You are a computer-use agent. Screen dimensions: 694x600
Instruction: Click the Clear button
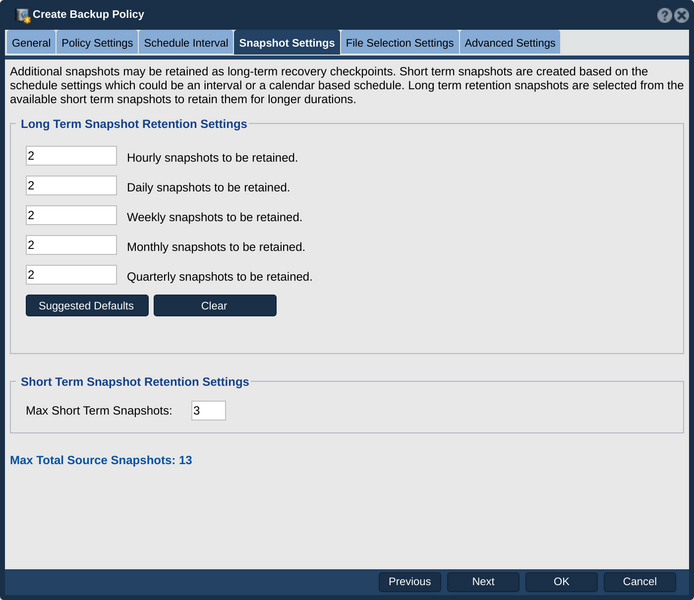[x=215, y=306]
